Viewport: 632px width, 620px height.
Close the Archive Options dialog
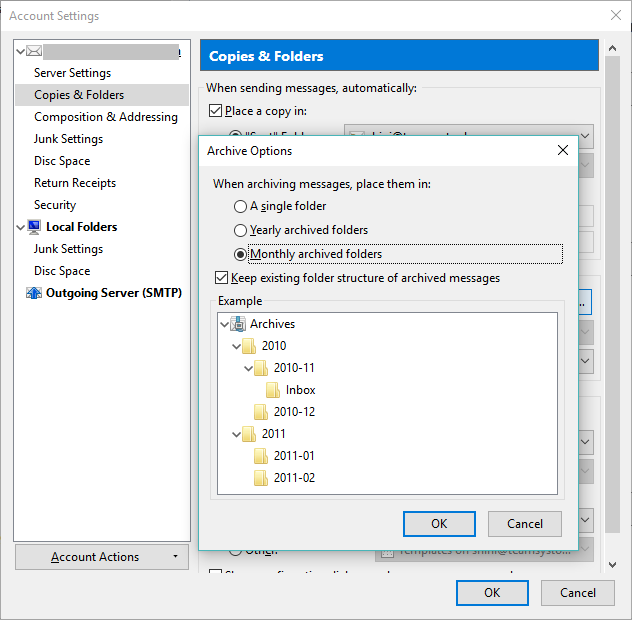point(562,151)
